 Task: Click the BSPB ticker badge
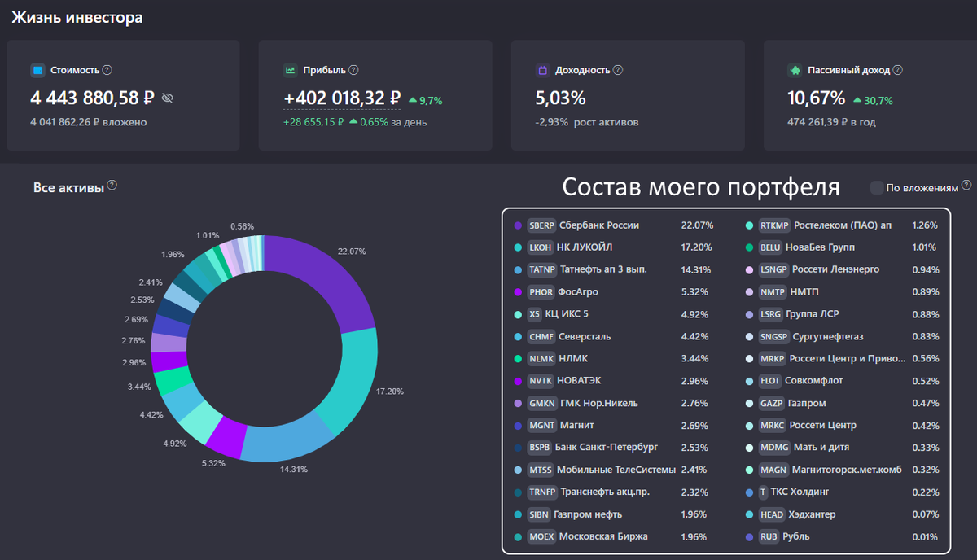[539, 448]
